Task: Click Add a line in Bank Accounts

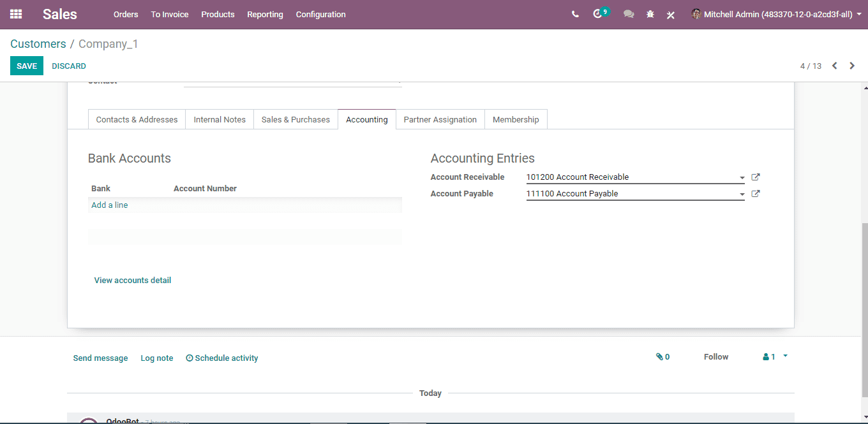Action: point(110,205)
